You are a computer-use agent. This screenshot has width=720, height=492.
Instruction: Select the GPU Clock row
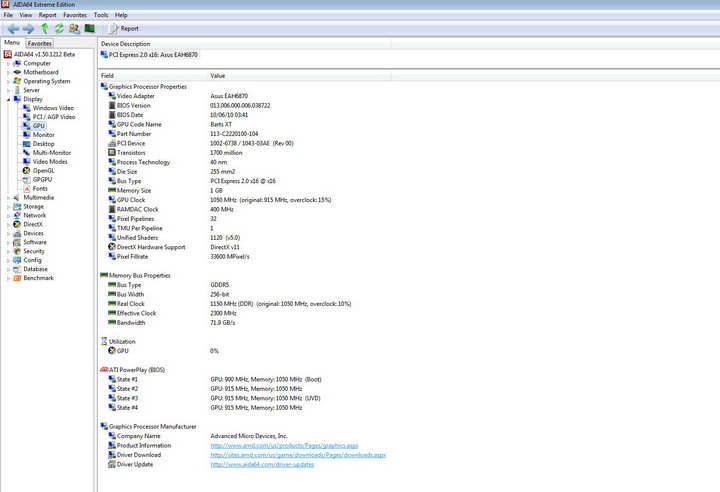[x=219, y=200]
